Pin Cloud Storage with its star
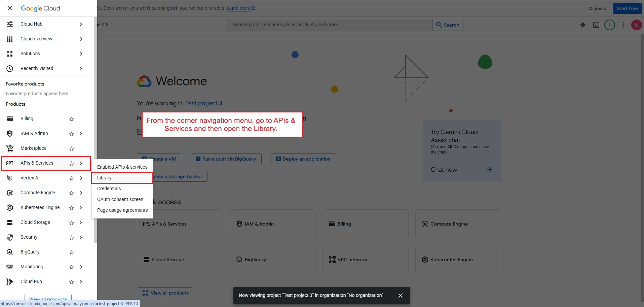This screenshot has height=307, width=644. point(72,223)
